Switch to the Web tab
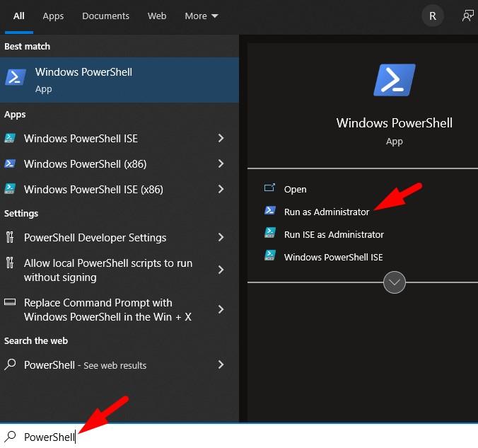Image resolution: width=478 pixels, height=448 pixels. [x=157, y=16]
